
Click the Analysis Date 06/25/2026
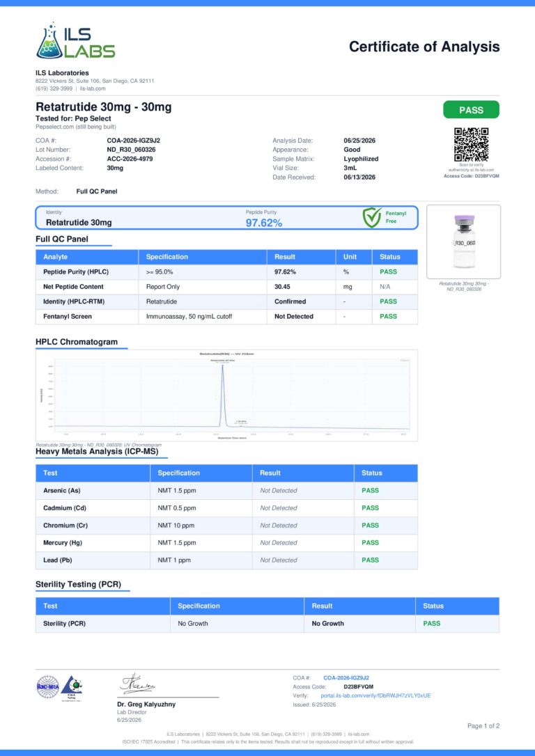(359, 141)
